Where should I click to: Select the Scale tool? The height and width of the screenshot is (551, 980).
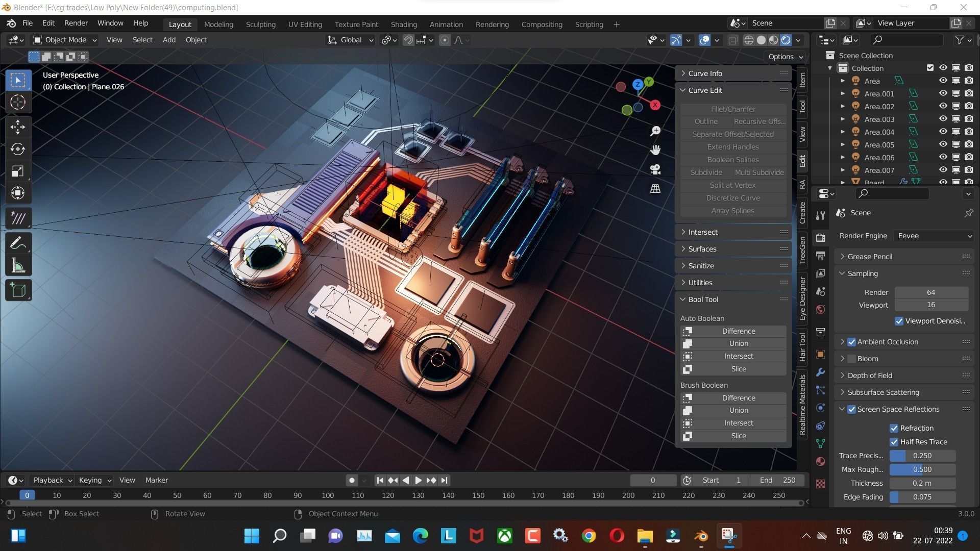pos(18,171)
